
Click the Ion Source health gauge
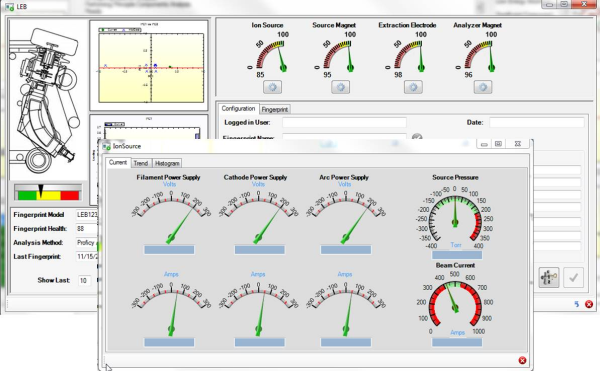[x=269, y=55]
